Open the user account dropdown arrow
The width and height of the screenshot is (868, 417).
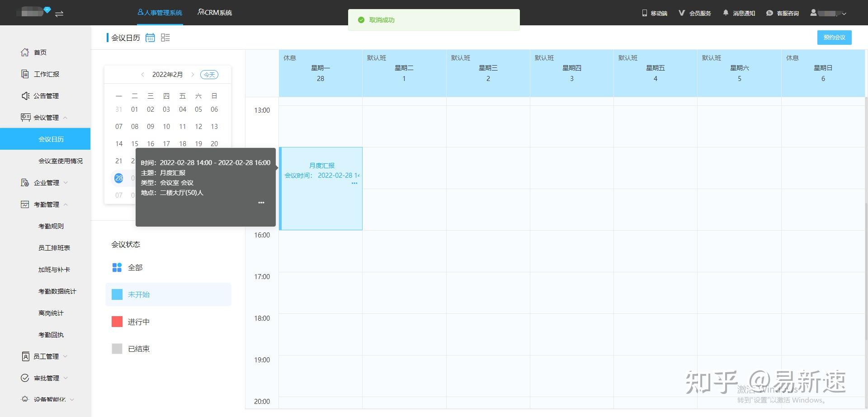coord(844,14)
